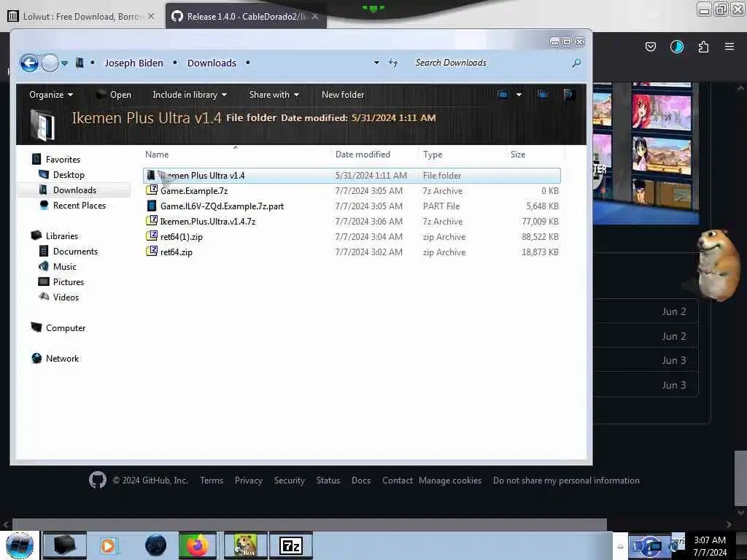Click the Firefox taskbar icon
Image resolution: width=747 pixels, height=560 pixels.
point(198,545)
